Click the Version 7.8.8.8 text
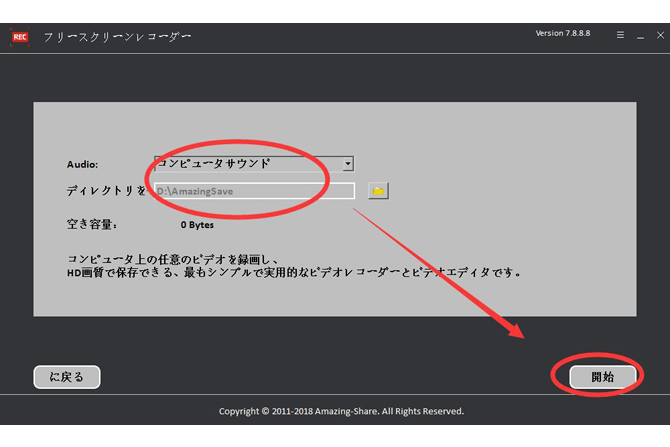 click(x=563, y=33)
